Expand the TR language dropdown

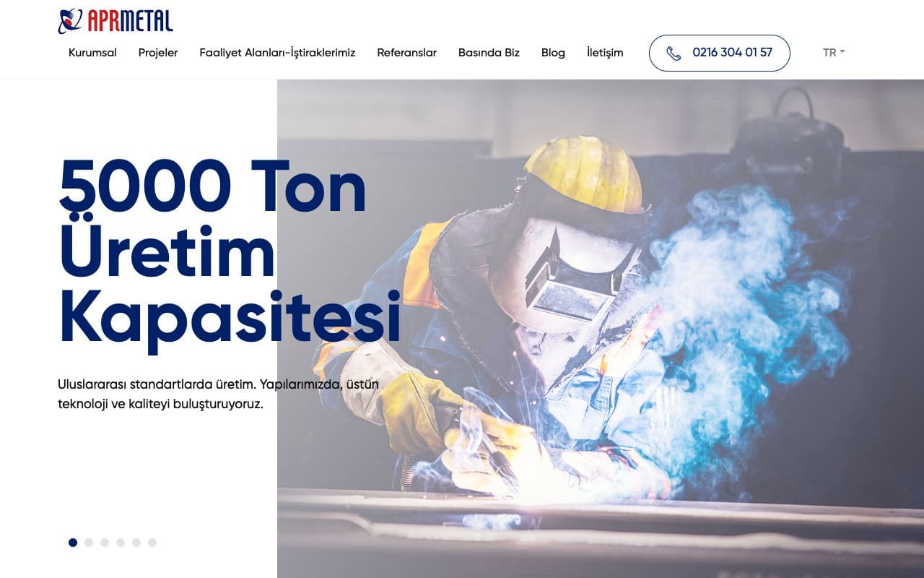(x=834, y=53)
